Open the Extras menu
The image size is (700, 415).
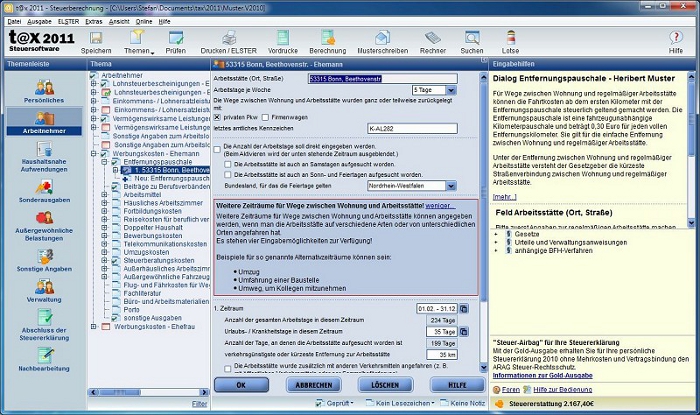pos(94,21)
